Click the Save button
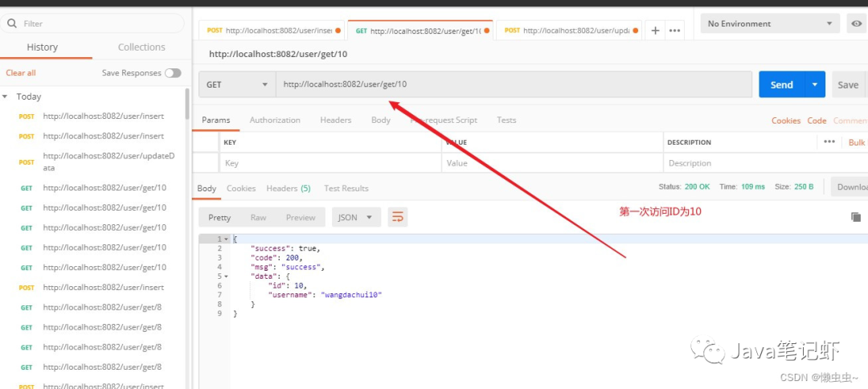Image resolution: width=868 pixels, height=389 pixels. click(848, 84)
